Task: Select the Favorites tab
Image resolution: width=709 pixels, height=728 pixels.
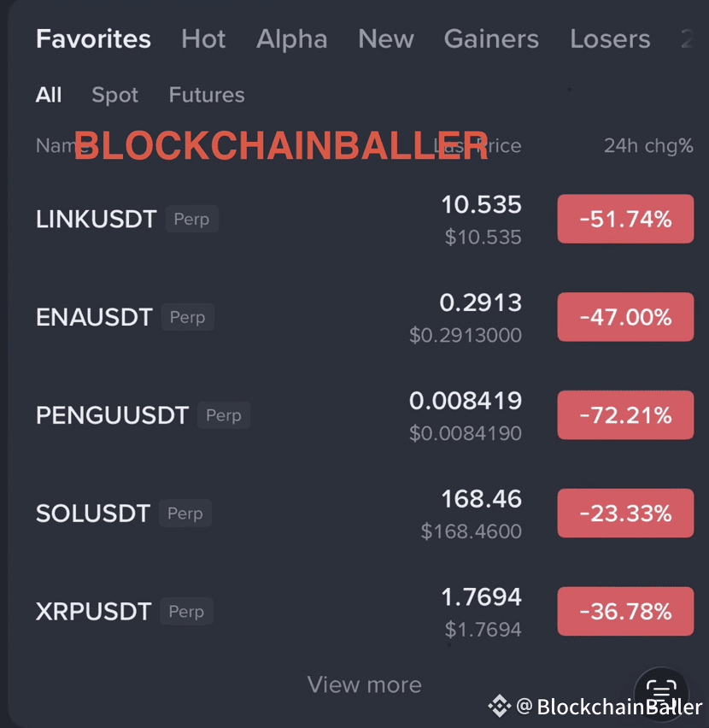Action: pyautogui.click(x=93, y=39)
